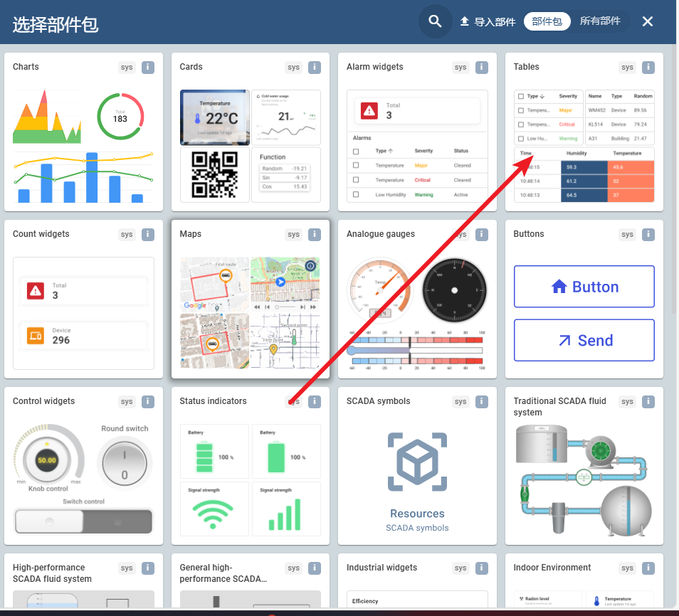Select the Analogue gauges title

click(380, 234)
